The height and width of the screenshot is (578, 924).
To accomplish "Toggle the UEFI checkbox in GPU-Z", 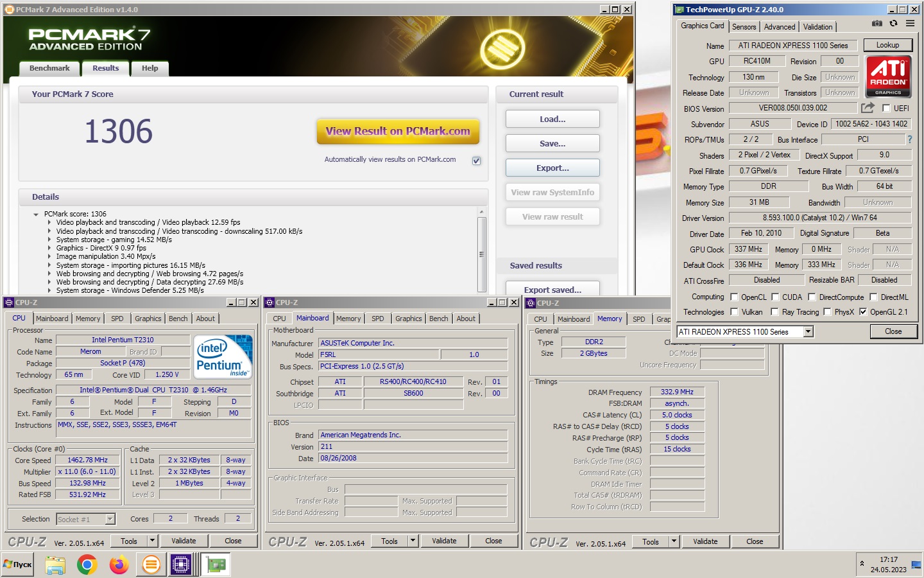I will coord(886,109).
